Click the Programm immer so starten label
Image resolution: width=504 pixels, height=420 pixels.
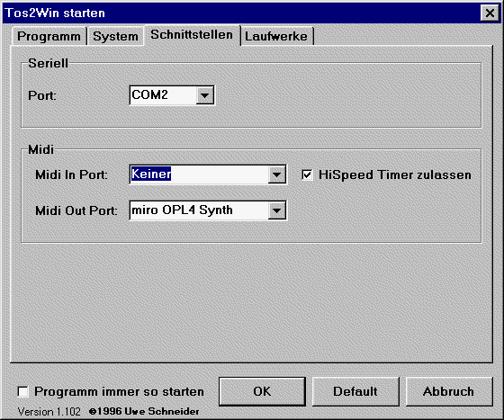coord(119,392)
